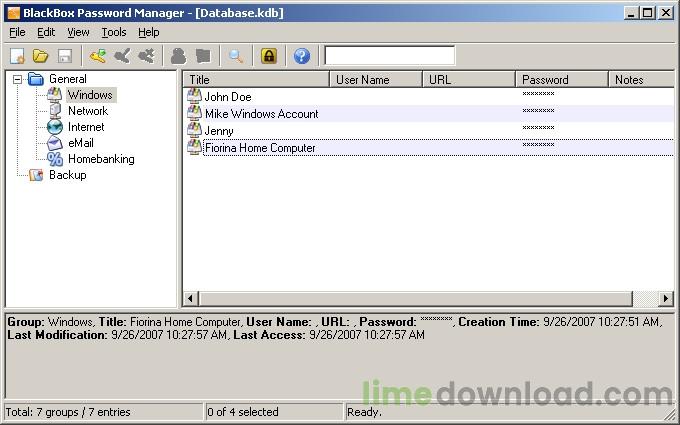Open the Help menu
Screen dimensions: 680x425
pyautogui.click(x=149, y=33)
